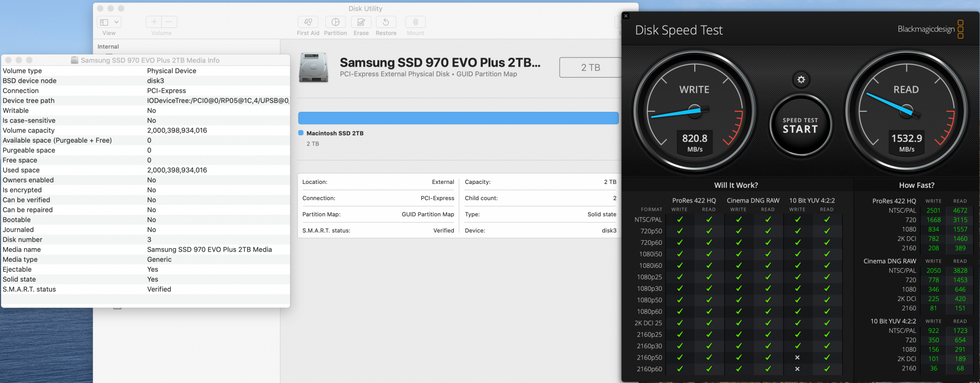Select the 'Media name' row

146,250
